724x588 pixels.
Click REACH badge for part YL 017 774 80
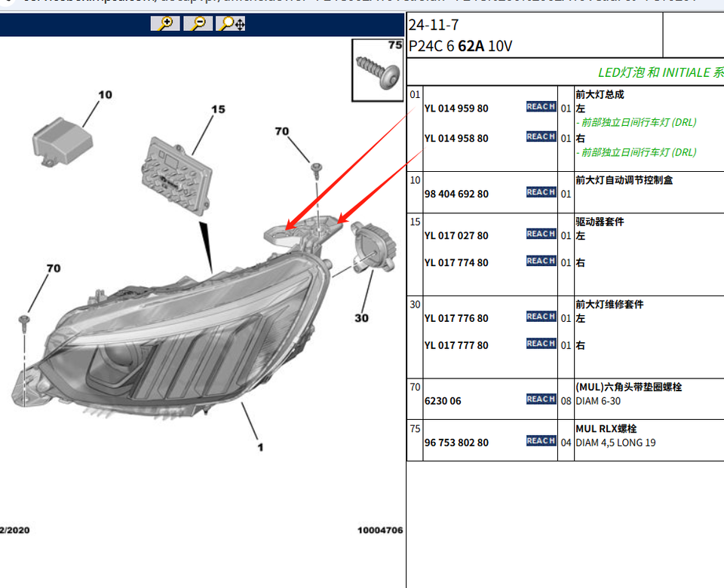tap(541, 262)
